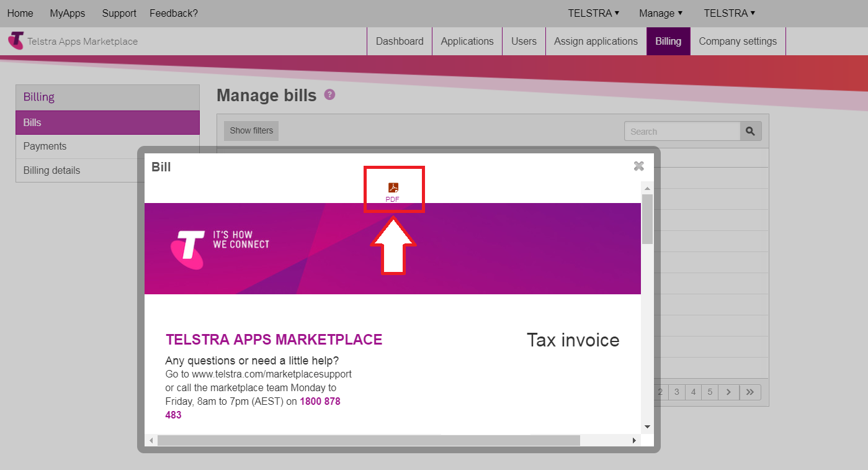Open the Feedback? link
The width and height of the screenshot is (868, 470).
tap(173, 13)
